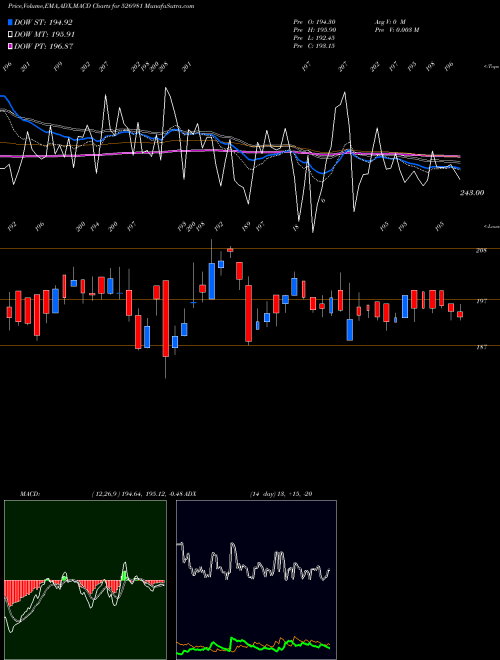Click the 'Pre O: 194.30' open value
The image size is (500, 660).
click(314, 22)
